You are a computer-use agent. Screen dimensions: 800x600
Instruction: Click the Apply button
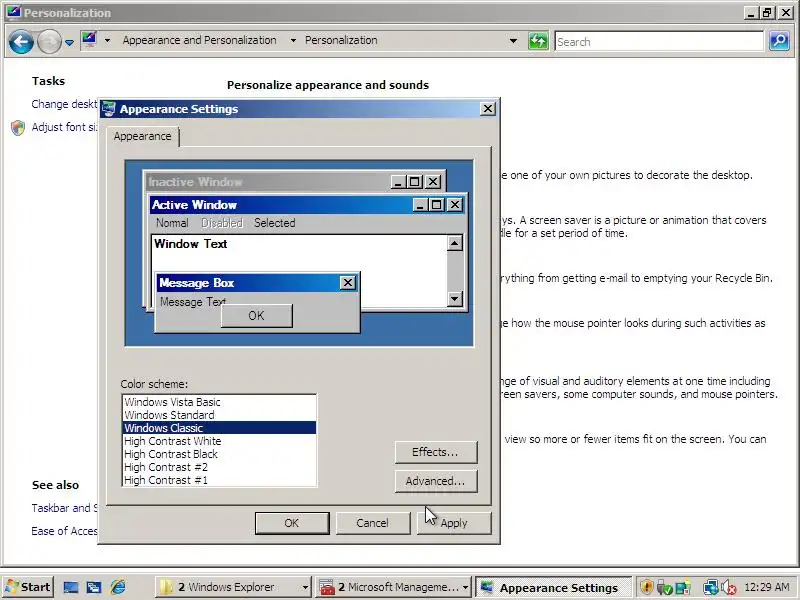(x=454, y=523)
